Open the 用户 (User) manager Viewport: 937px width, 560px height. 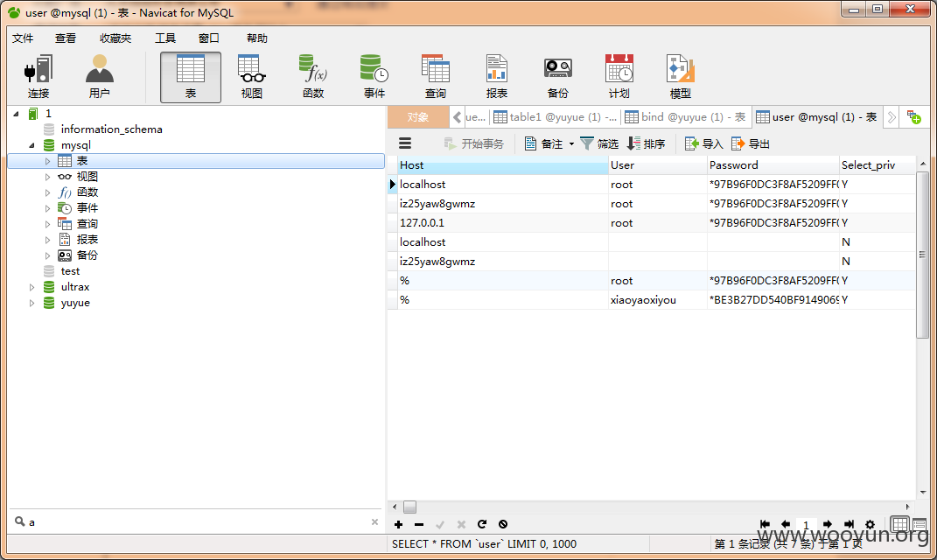[x=99, y=76]
